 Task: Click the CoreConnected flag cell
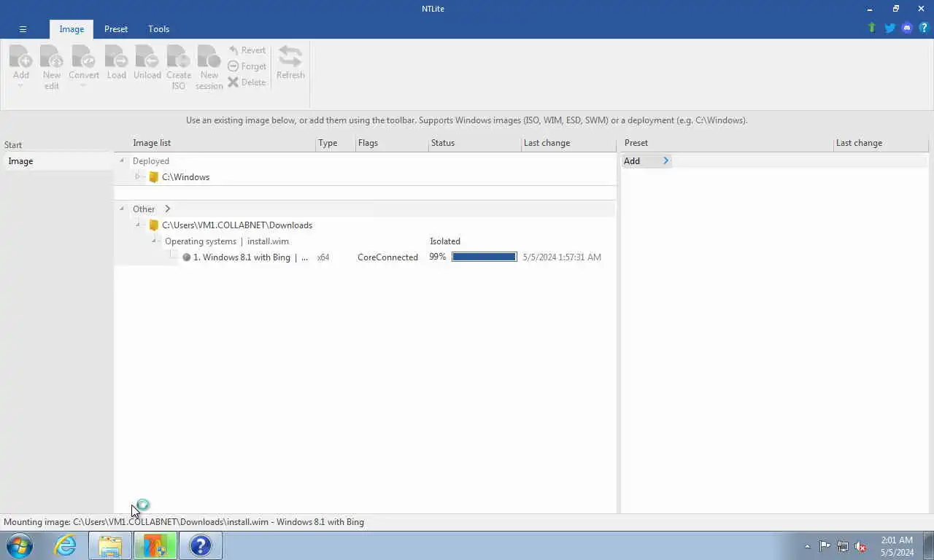pyautogui.click(x=387, y=257)
